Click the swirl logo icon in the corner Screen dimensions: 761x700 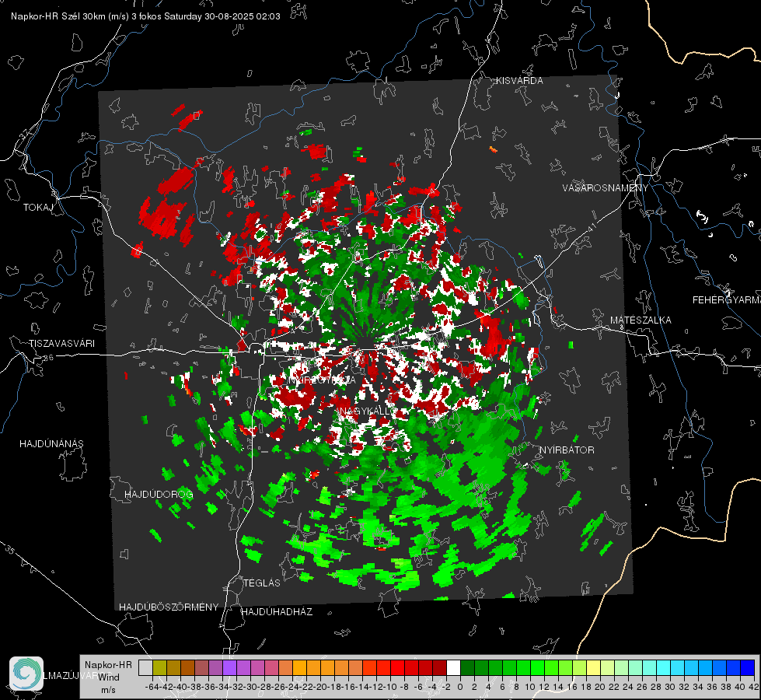click(x=26, y=674)
